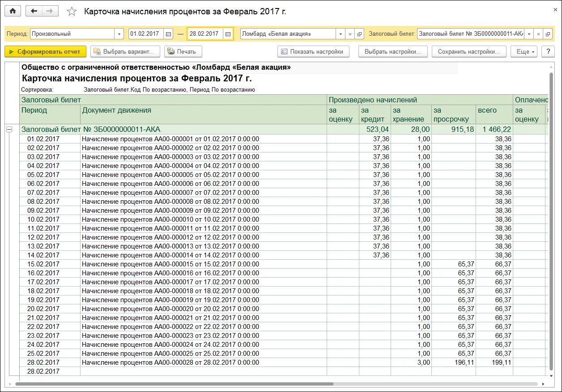562x392 pixels.
Task: Add report to favorites with star
Action: 72,12
